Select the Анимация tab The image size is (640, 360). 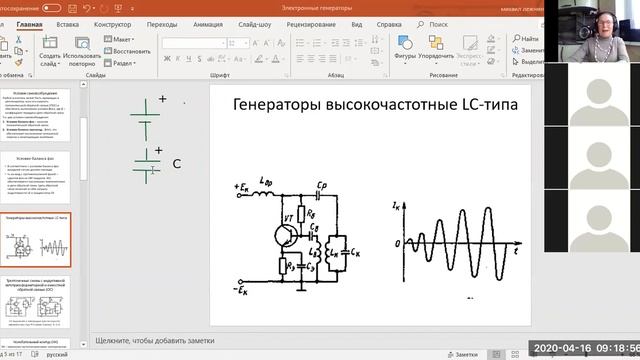(208, 24)
